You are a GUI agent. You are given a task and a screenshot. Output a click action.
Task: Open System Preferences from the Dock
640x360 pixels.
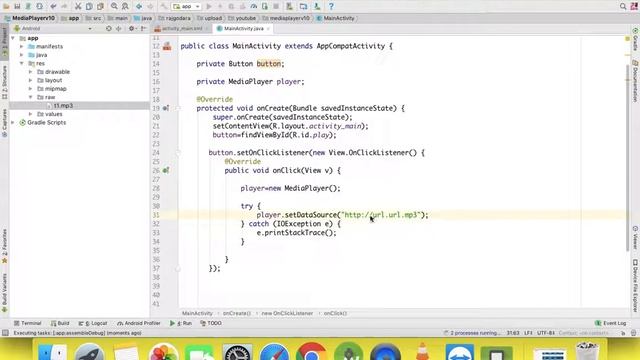click(x=238, y=353)
